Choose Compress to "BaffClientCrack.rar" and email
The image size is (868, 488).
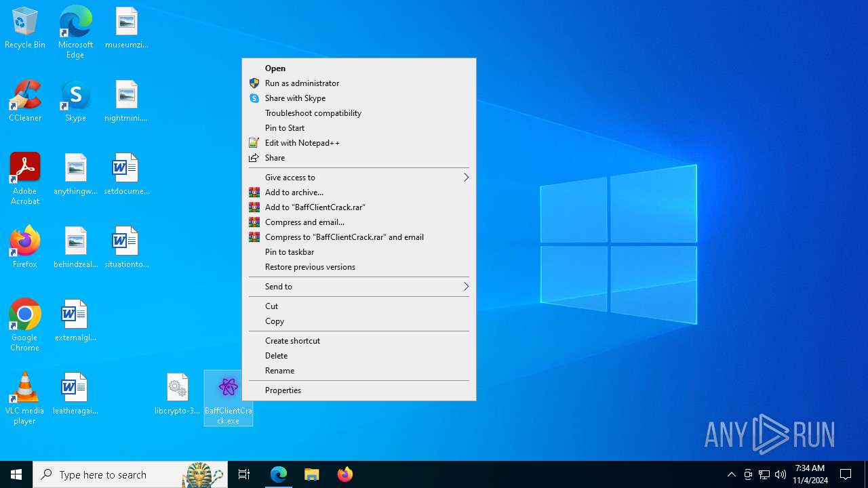[359, 237]
